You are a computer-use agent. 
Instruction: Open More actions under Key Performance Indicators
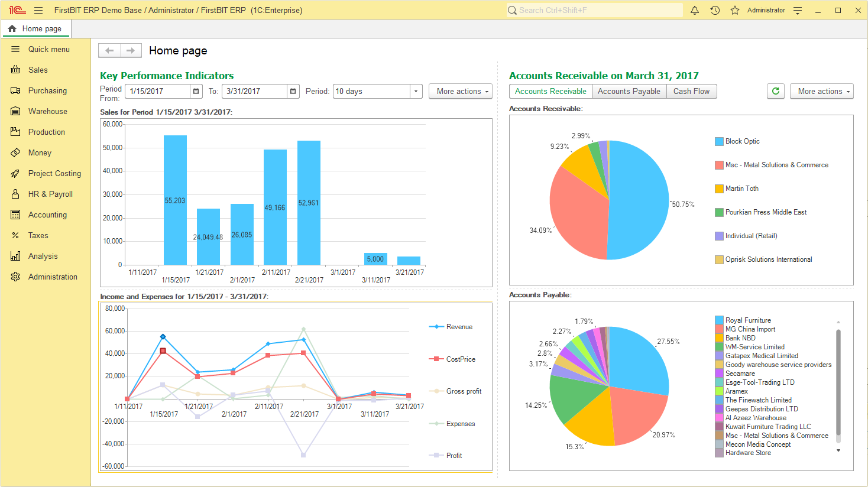[x=460, y=91]
